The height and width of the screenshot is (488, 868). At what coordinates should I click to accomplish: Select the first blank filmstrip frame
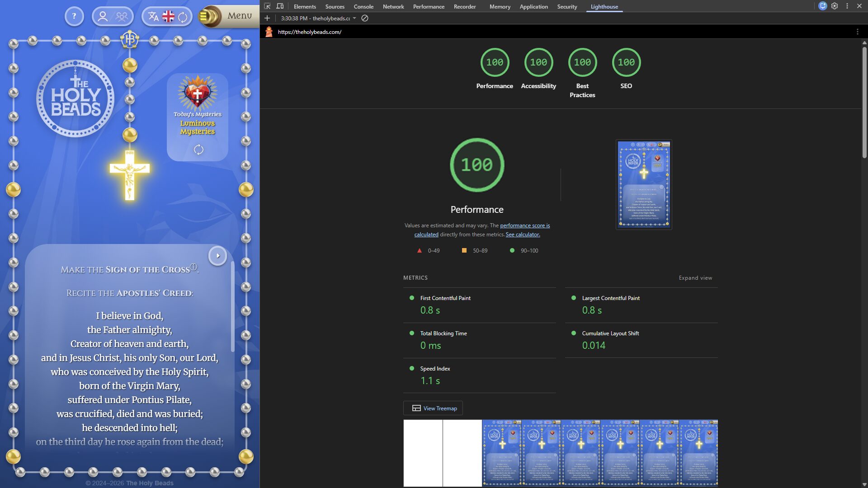point(423,453)
